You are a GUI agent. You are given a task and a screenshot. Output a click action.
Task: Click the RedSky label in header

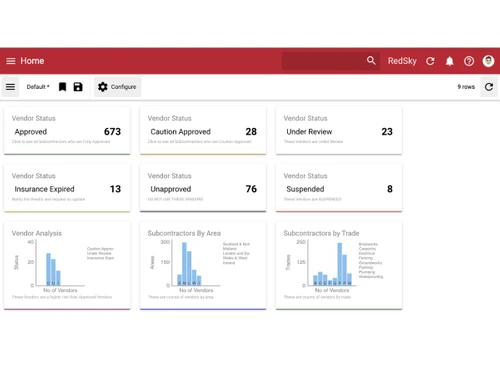point(402,61)
